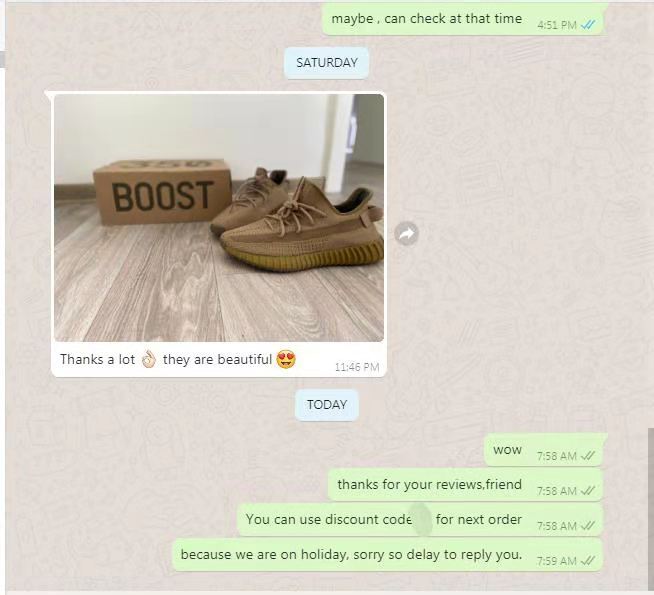
Task: Click the blurred discount code area
Action: (421, 520)
